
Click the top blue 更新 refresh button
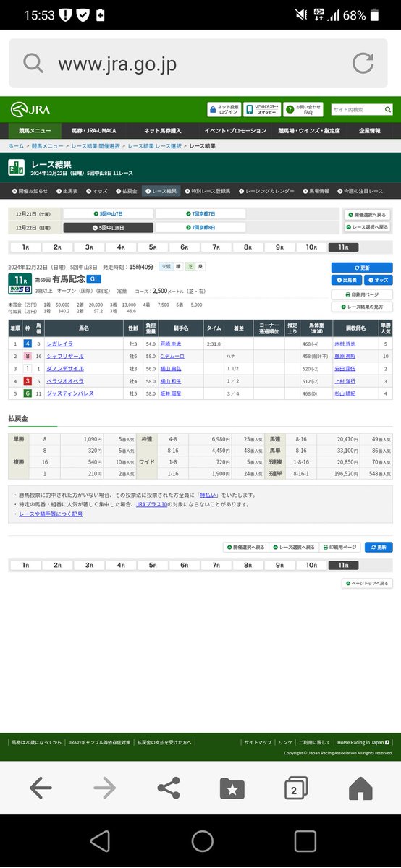[x=362, y=268]
